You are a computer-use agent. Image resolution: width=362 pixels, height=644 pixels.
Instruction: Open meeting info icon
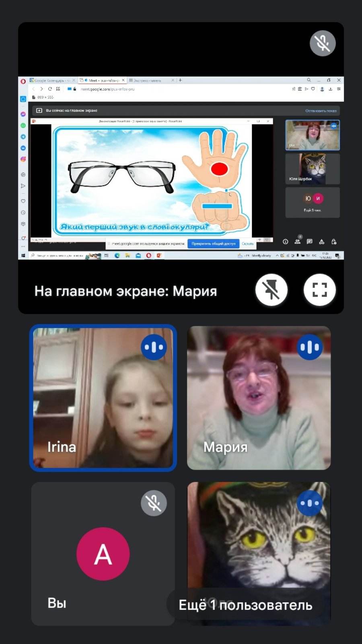coord(285,242)
